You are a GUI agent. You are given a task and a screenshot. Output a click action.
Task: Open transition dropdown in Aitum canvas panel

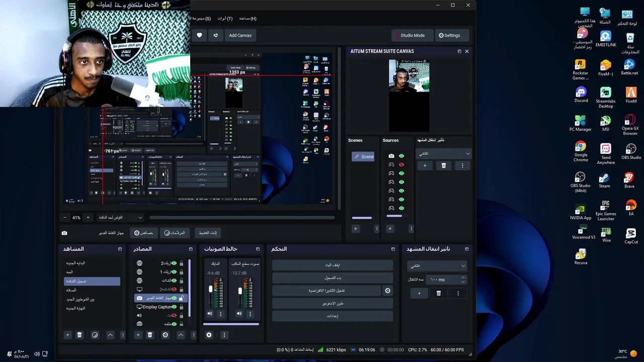point(444,153)
